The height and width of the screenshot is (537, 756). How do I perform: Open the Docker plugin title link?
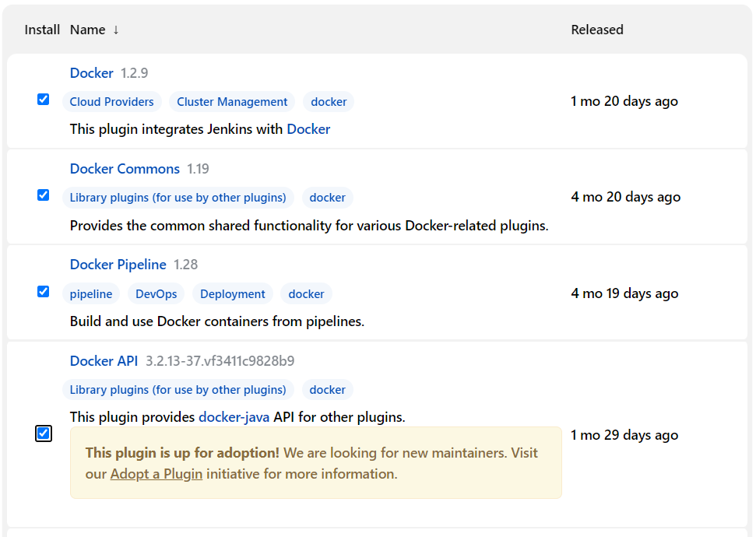tap(92, 73)
